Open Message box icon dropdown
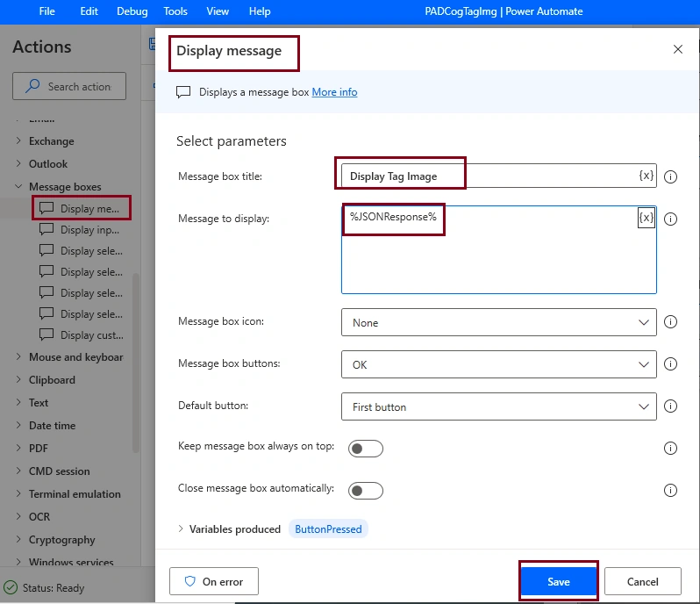 pyautogui.click(x=498, y=322)
